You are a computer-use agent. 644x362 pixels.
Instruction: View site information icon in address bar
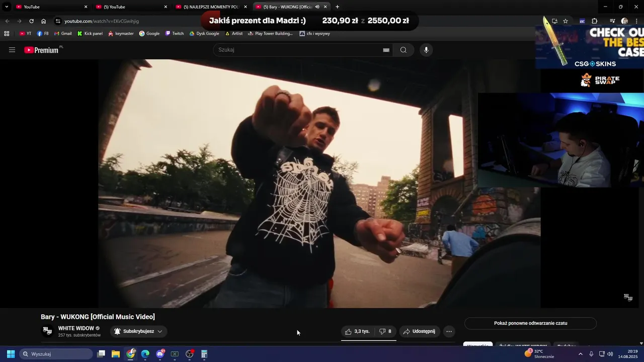coord(58,21)
